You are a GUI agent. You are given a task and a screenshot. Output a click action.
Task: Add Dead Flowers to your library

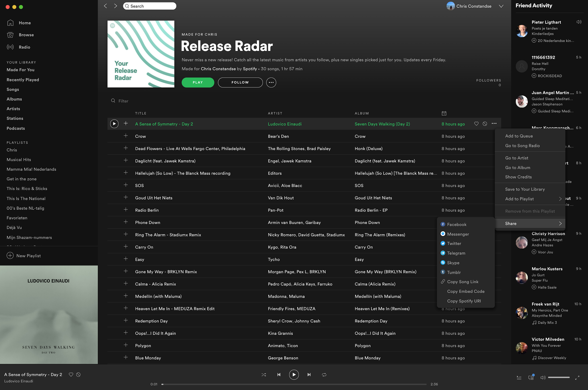126,148
